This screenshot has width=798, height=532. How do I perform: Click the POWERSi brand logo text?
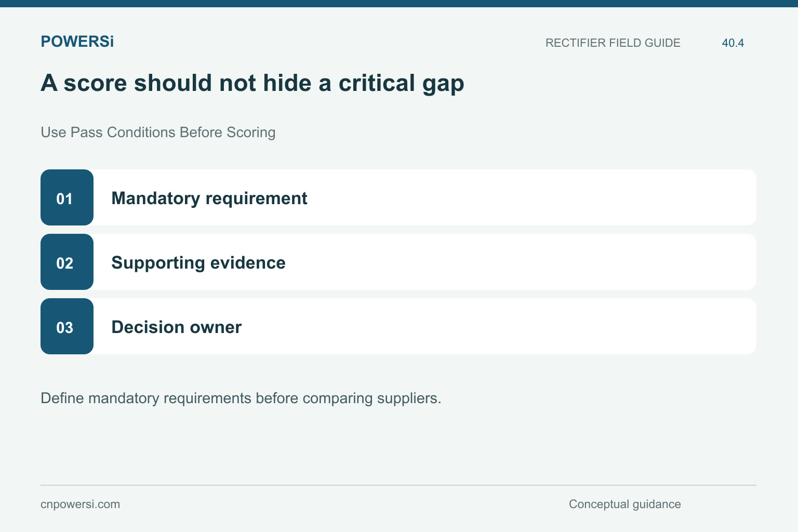[x=77, y=42]
